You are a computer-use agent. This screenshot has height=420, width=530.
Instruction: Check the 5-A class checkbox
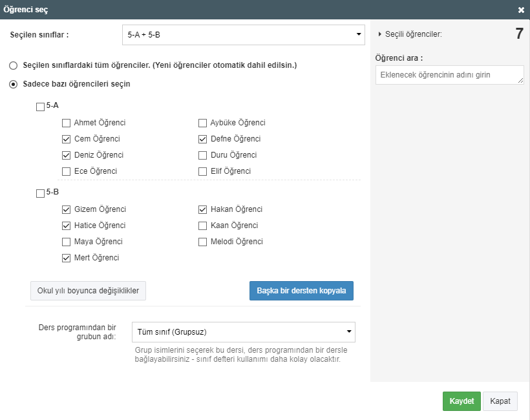(40, 107)
